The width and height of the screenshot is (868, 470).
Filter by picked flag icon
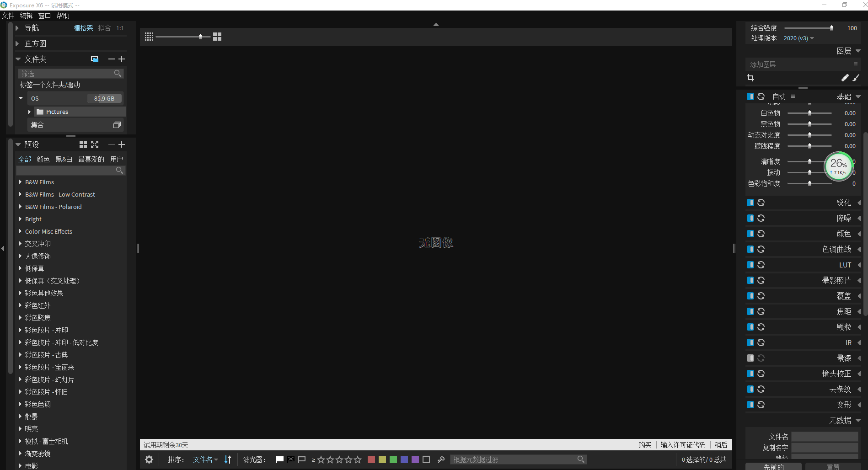[280, 459]
